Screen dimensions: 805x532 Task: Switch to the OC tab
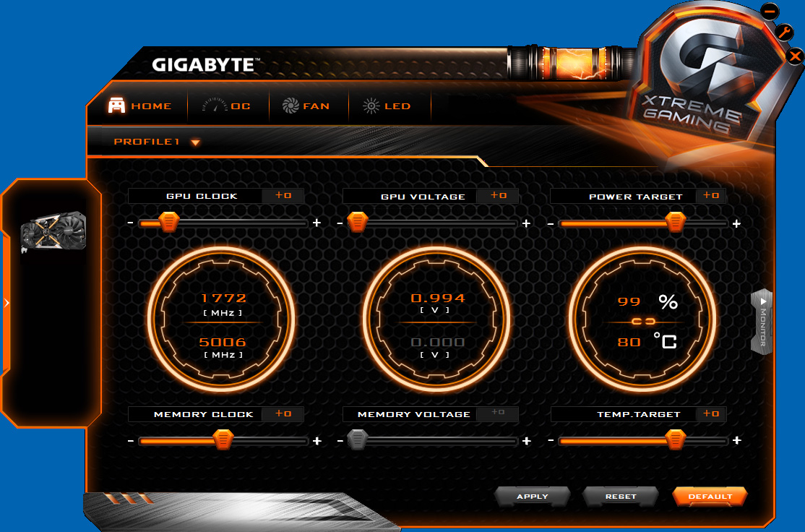(226, 106)
